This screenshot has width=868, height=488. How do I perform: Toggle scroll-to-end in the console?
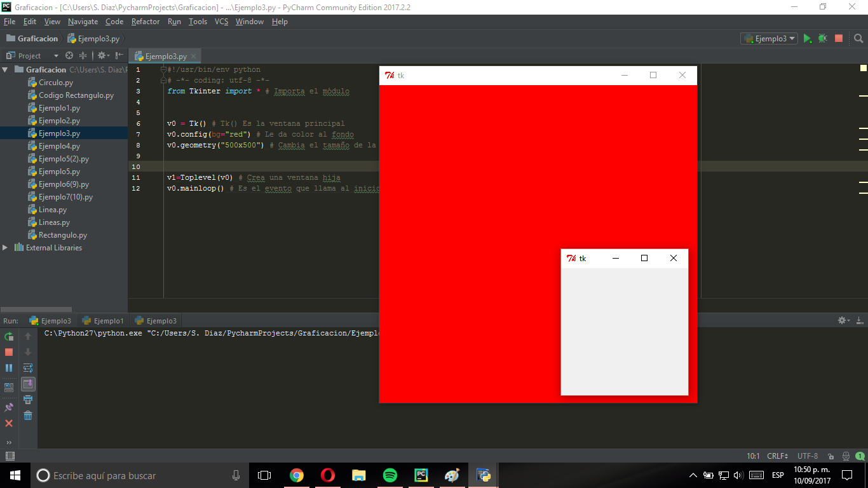[27, 384]
